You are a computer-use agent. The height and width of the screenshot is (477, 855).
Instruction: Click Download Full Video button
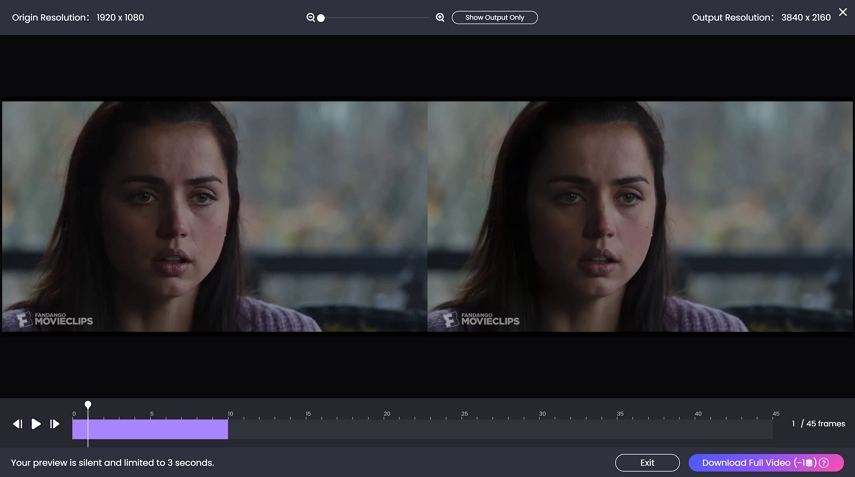coord(766,463)
